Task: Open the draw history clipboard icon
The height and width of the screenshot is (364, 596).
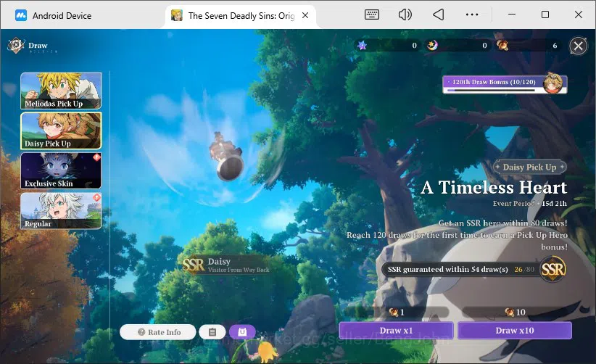Action: (x=212, y=332)
